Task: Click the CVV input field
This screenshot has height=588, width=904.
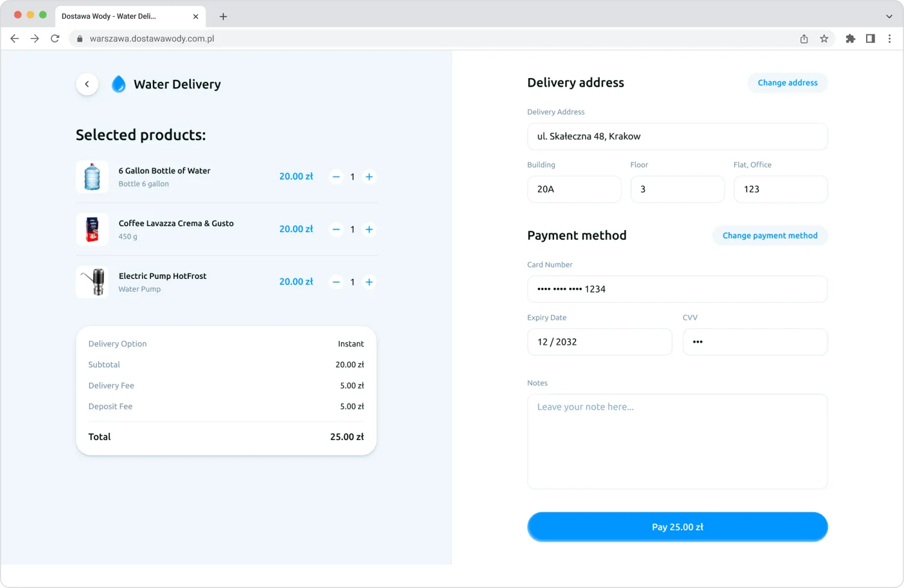Action: click(x=755, y=342)
